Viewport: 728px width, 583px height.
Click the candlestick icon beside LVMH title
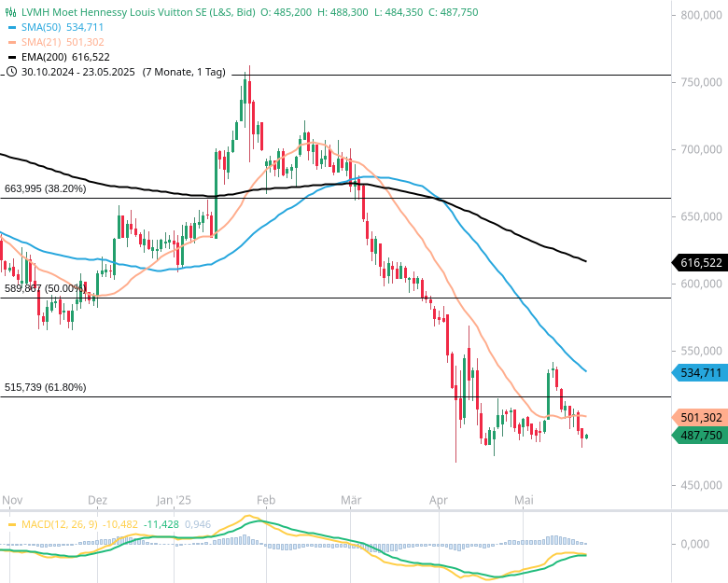[12, 12]
